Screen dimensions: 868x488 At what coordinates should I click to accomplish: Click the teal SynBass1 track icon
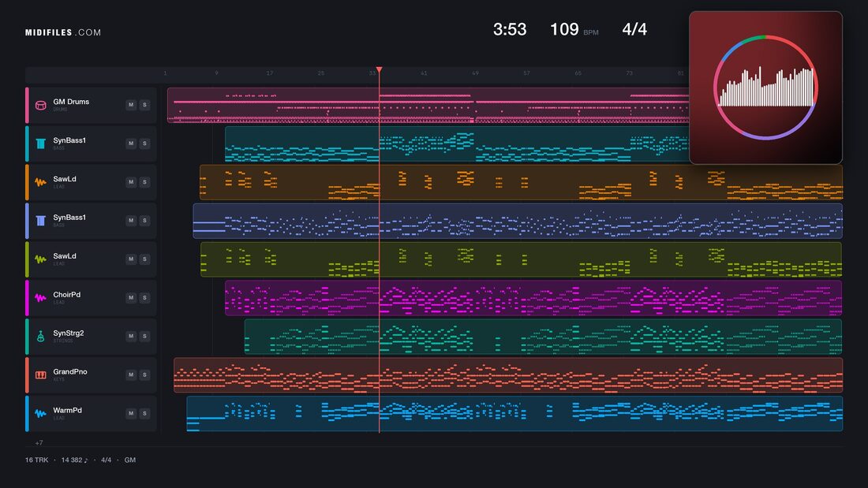click(40, 143)
